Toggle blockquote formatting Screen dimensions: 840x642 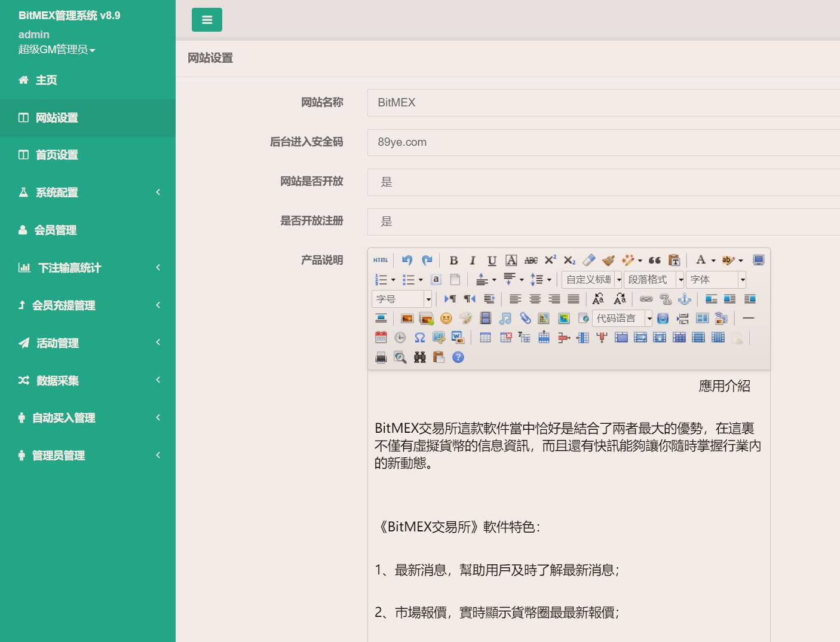(655, 260)
